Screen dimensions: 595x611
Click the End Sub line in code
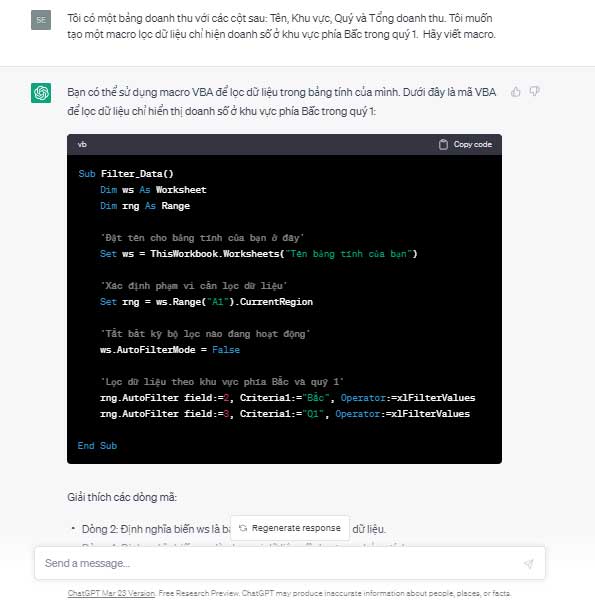pyautogui.click(x=97, y=446)
